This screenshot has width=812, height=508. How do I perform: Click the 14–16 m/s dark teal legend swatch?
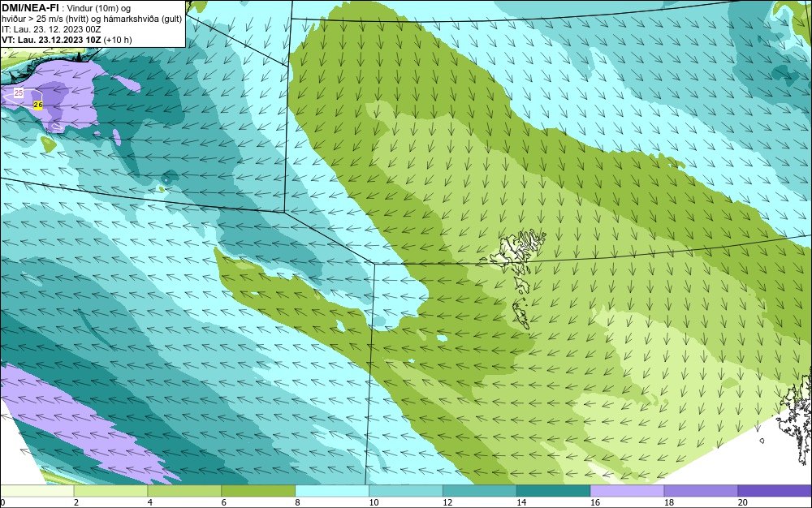click(x=554, y=490)
